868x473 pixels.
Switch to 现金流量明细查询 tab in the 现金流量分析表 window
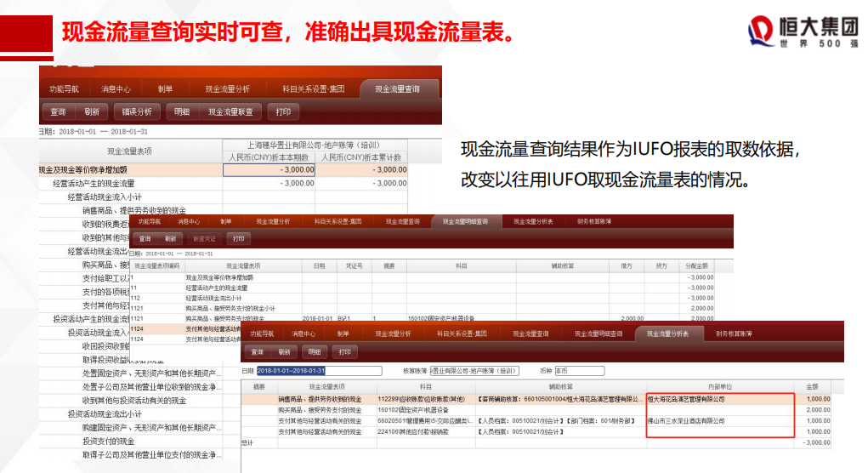[599, 334]
